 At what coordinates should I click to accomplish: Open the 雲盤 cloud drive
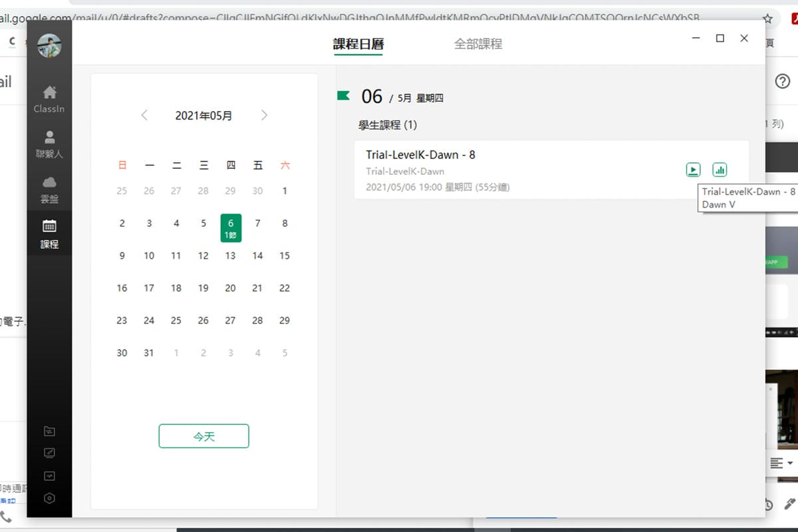(x=49, y=188)
